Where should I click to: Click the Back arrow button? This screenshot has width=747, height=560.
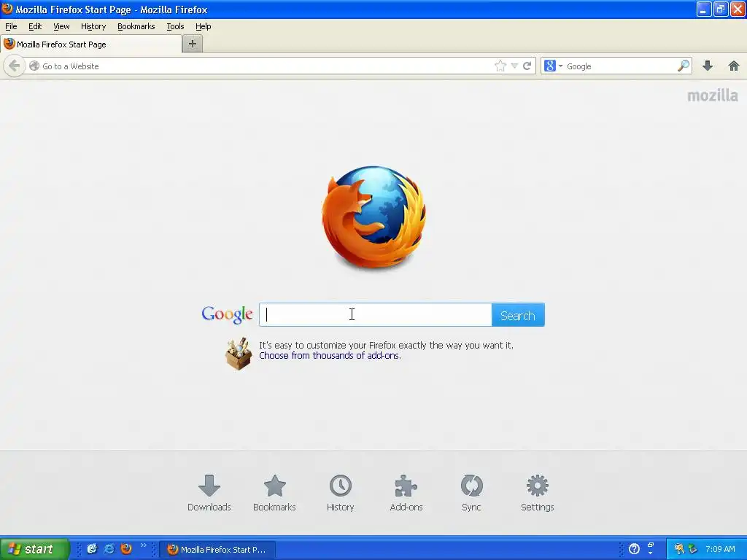tap(15, 66)
